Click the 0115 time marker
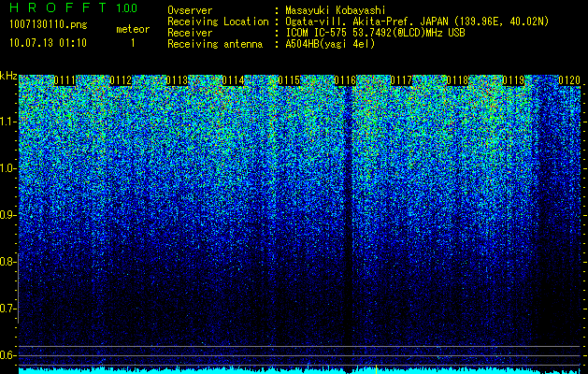Image resolution: width=588 pixels, height=374 pixels. click(x=289, y=80)
